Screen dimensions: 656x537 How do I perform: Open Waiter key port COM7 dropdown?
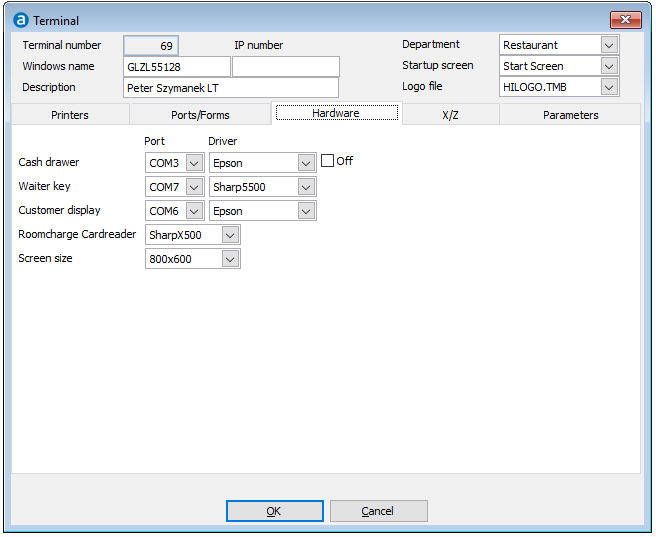194,187
